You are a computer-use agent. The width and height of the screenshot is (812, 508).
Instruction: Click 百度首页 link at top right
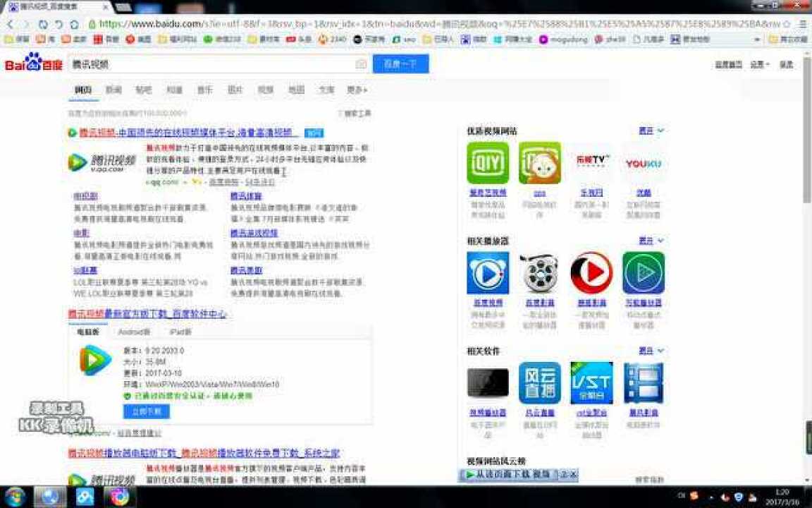728,64
